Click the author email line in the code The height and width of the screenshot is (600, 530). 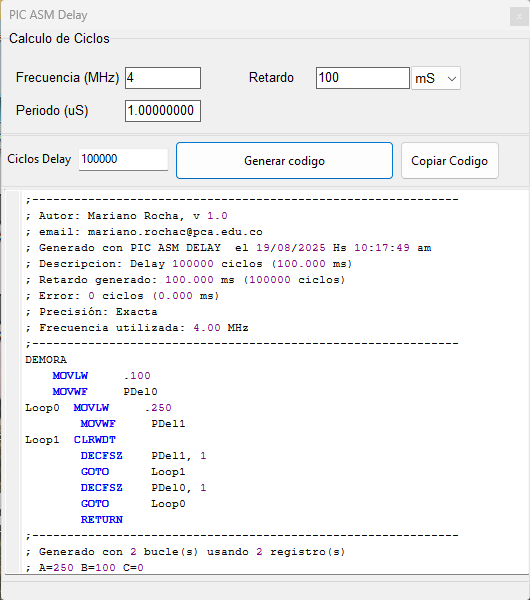[144, 232]
